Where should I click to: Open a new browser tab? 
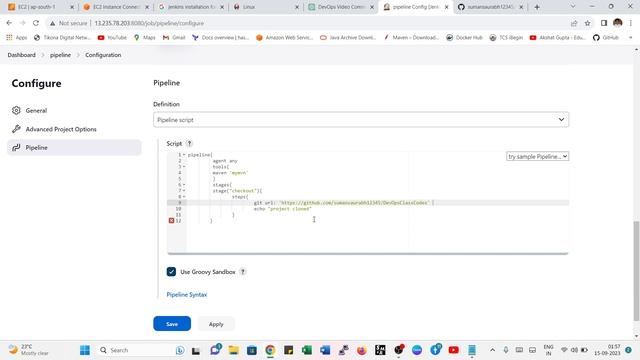[537, 7]
